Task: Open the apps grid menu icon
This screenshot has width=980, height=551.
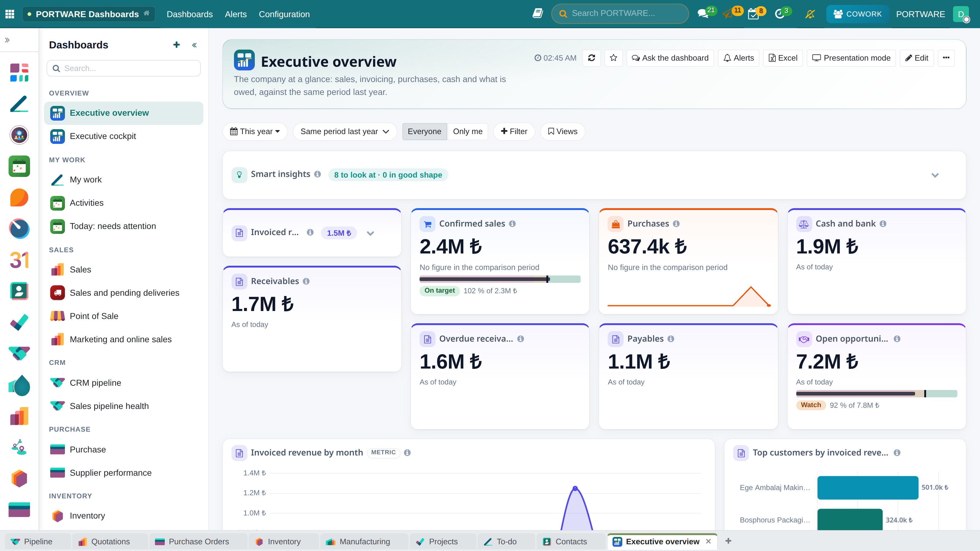Action: coord(10,14)
